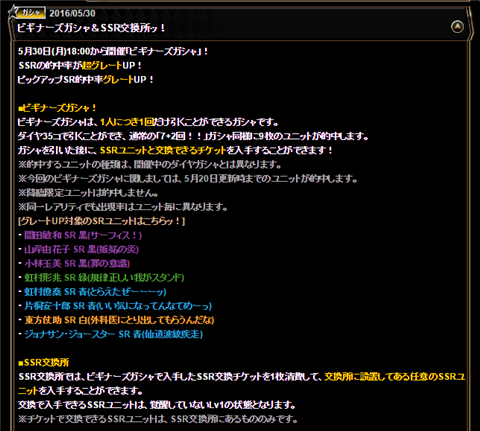Screen dimensions: 480x431
Task: Click the line ピックアップSR的中率グレートUP！
Action: pyautogui.click(x=86, y=80)
